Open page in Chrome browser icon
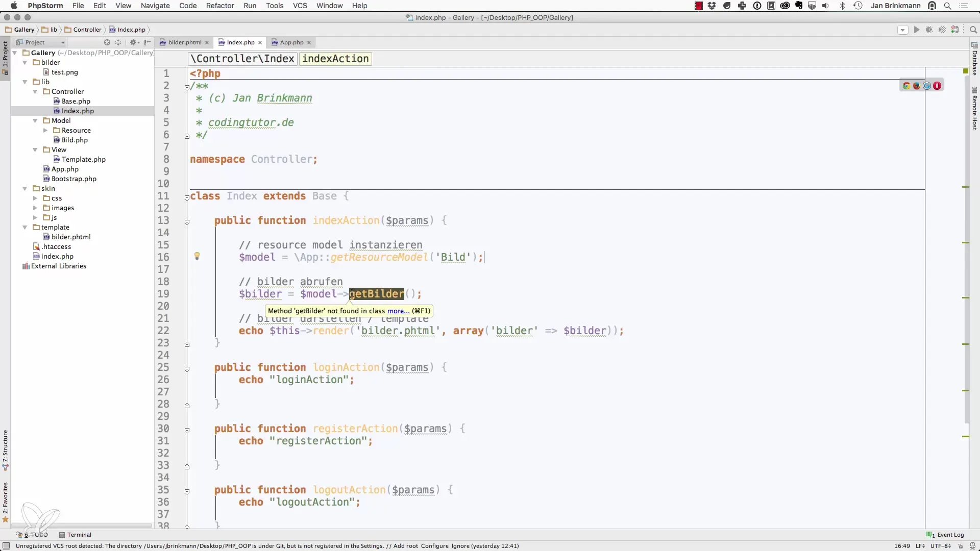Screen dimensions: 980x551 click(x=906, y=86)
